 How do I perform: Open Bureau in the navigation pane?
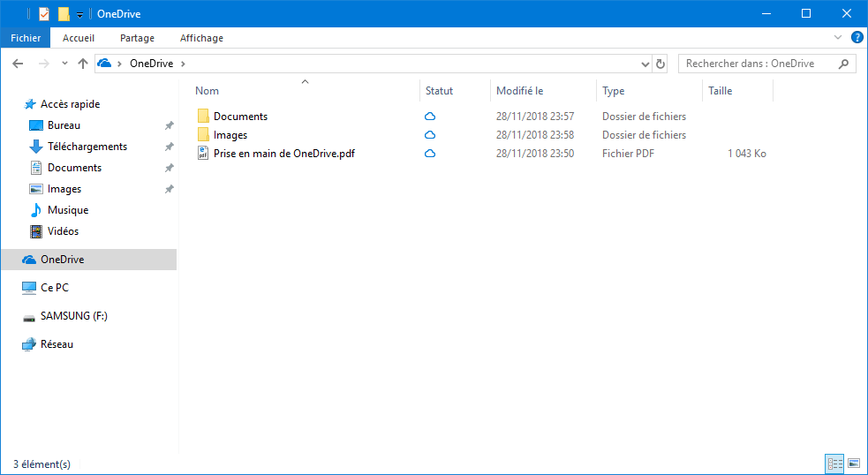pyautogui.click(x=64, y=125)
